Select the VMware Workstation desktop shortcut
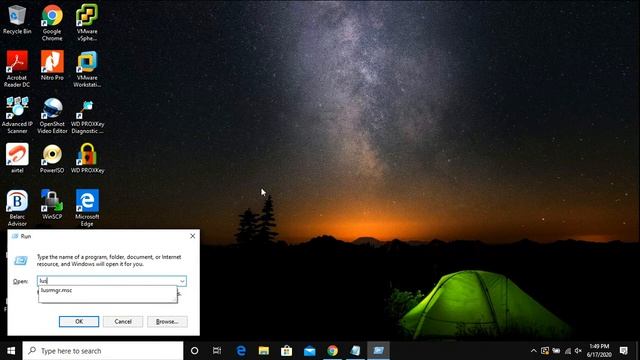 coord(87,69)
